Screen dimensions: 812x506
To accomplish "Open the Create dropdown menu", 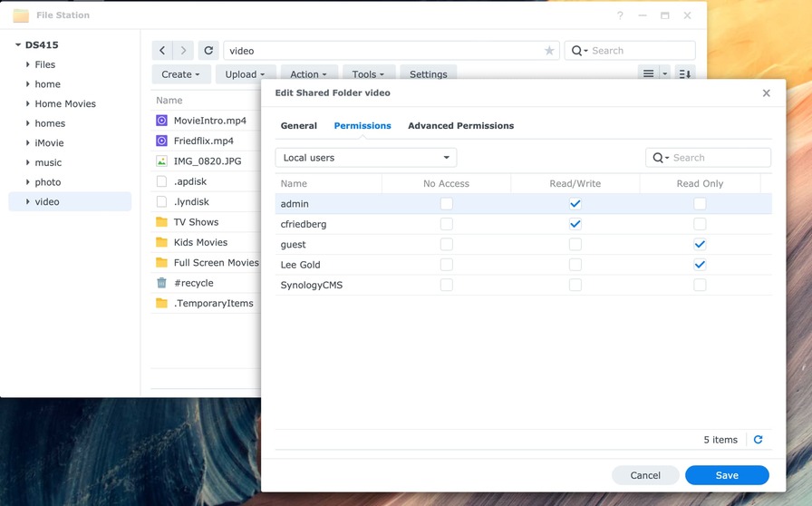I will 180,74.
